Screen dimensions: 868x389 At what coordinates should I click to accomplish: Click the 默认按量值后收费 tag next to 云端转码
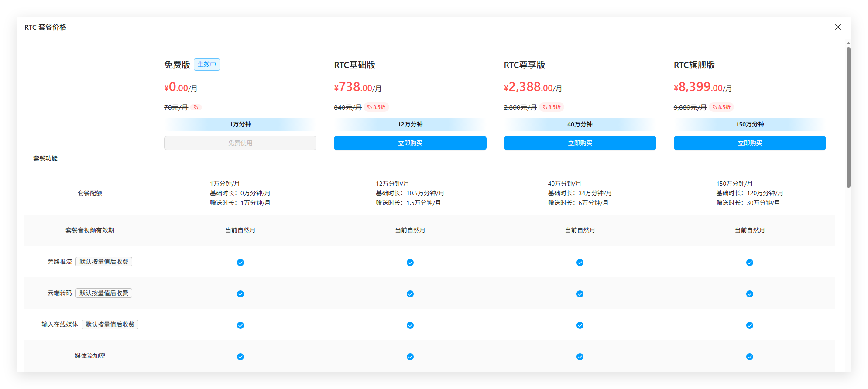tap(104, 293)
